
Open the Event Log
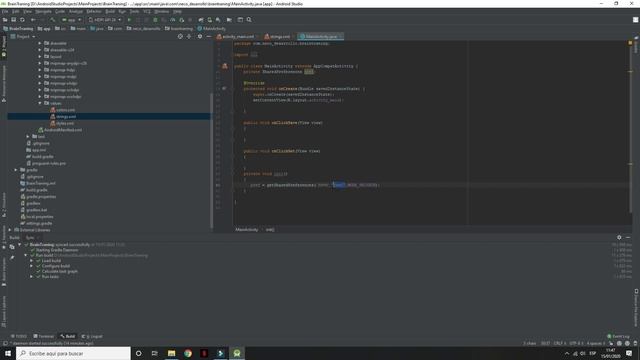(x=618, y=336)
